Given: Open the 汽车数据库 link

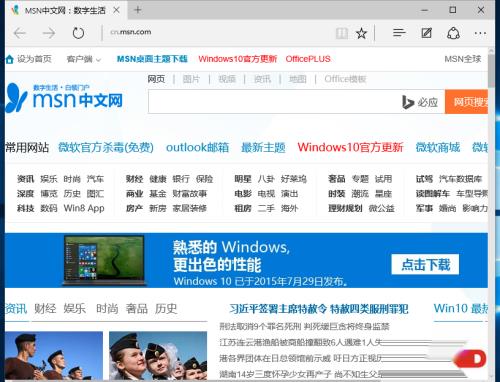Looking at the screenshot, I should 460,179.
